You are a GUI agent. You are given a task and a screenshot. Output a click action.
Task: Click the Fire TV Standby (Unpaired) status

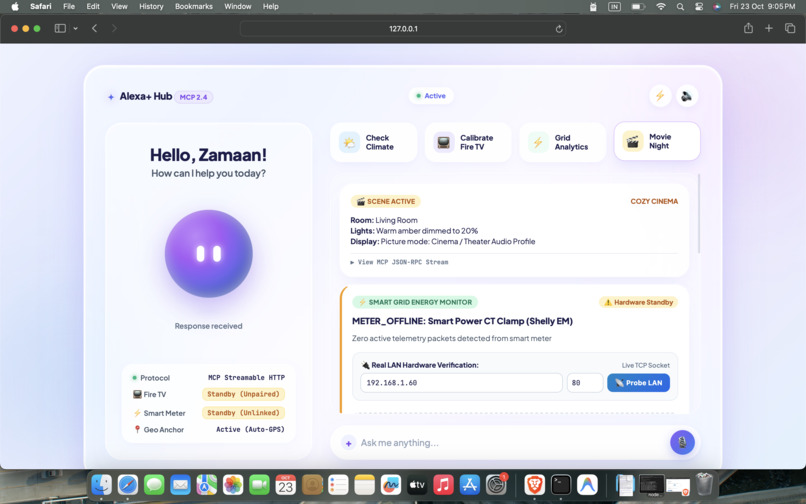(x=243, y=394)
